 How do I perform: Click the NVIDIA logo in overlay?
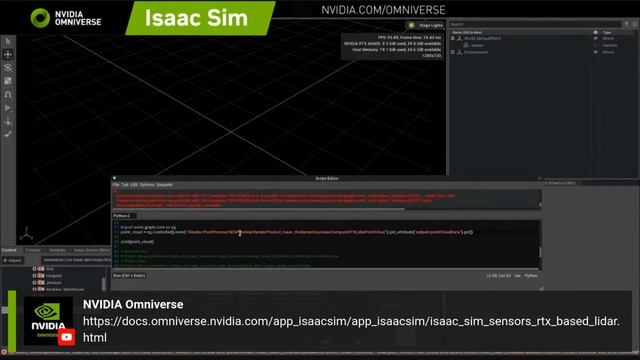[x=48, y=320]
